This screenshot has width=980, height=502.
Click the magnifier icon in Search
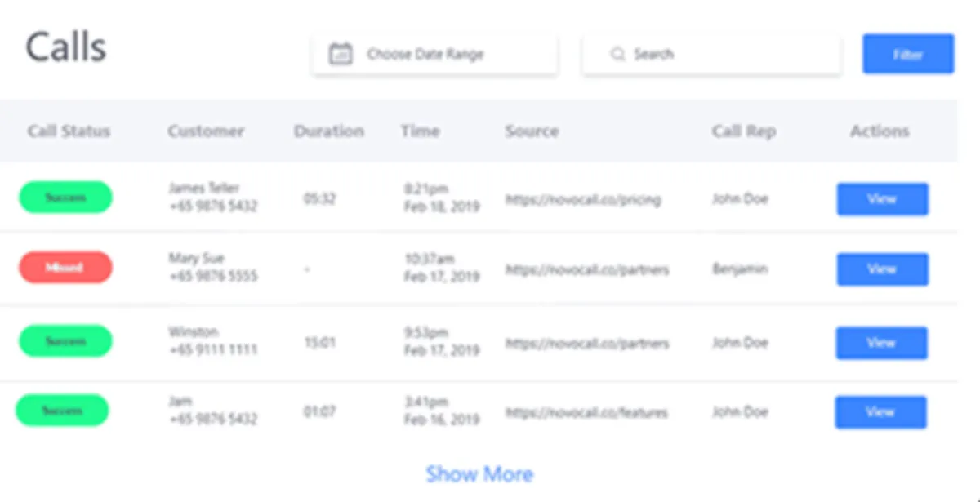click(617, 55)
